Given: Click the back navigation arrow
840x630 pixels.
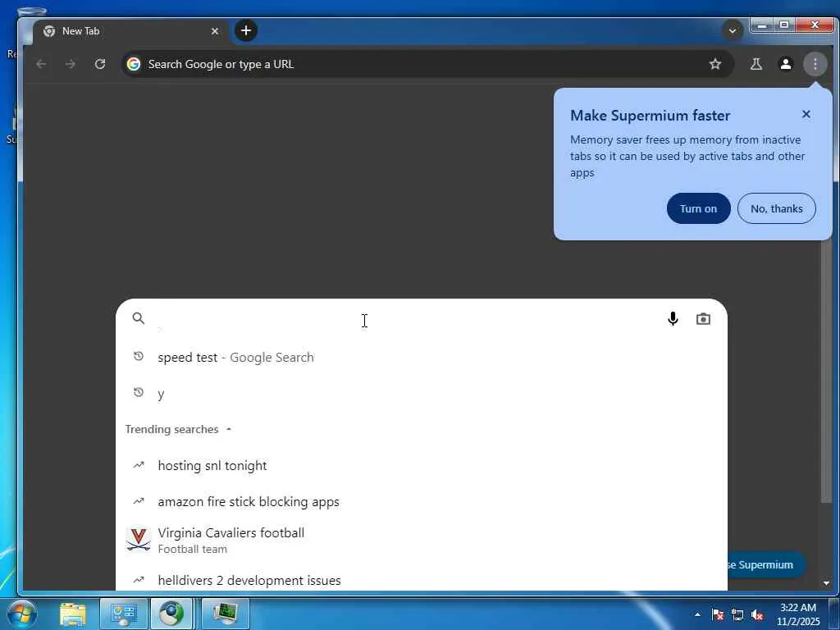Looking at the screenshot, I should pos(41,64).
